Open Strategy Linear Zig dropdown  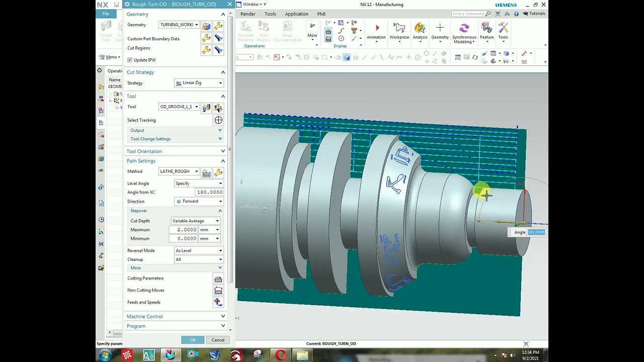pos(199,83)
